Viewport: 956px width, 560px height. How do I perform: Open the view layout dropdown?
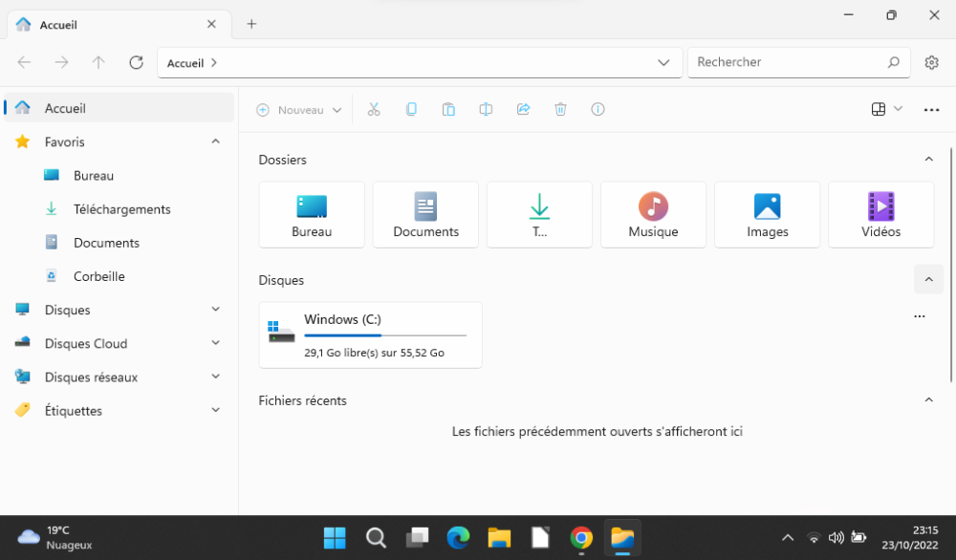pyautogui.click(x=887, y=110)
